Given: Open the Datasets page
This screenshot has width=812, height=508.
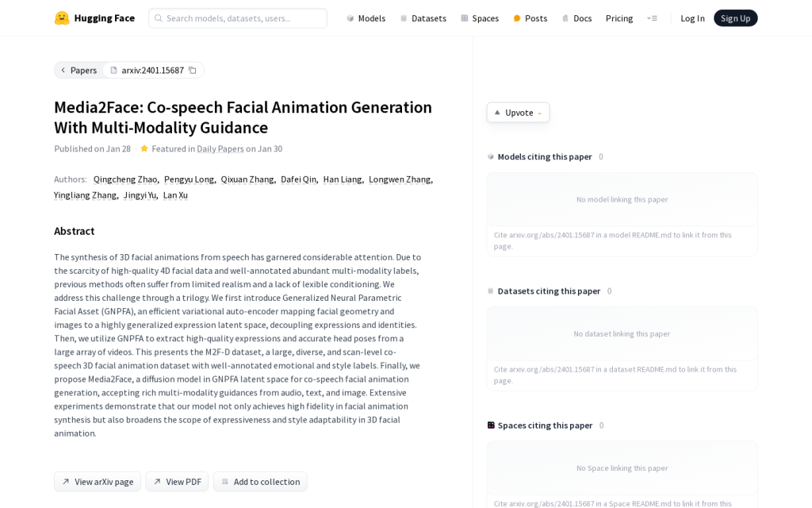Looking at the screenshot, I should pos(423,18).
